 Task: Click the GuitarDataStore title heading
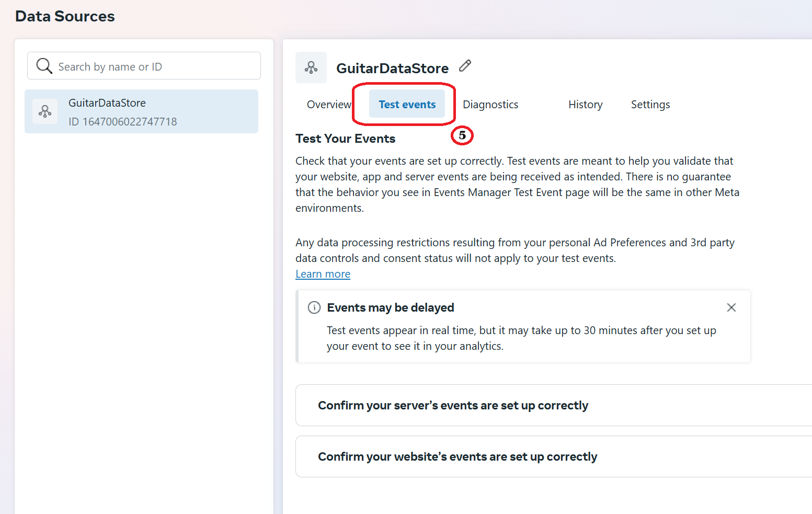click(x=392, y=68)
